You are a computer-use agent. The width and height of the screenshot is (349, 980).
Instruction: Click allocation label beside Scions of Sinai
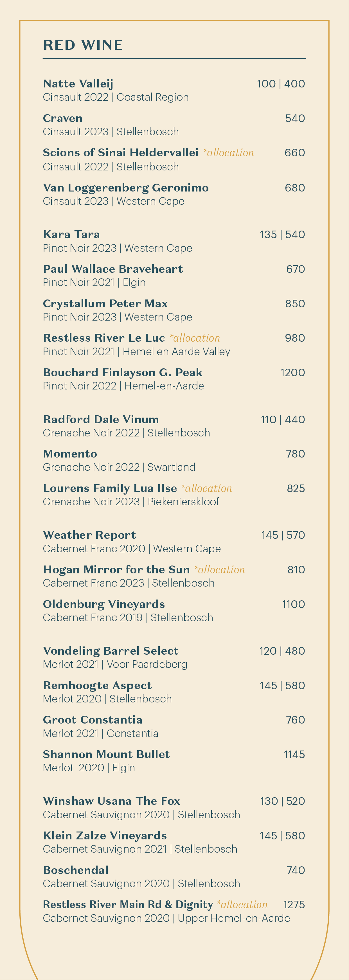point(229,153)
